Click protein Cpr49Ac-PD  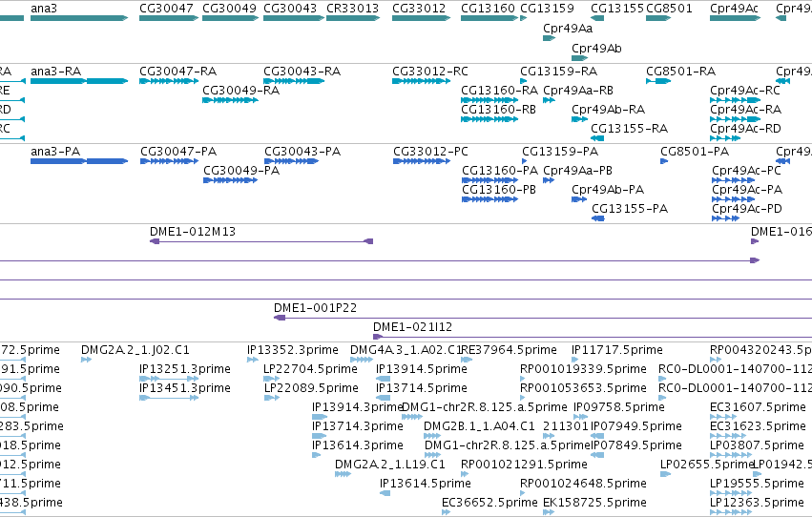pyautogui.click(x=725, y=218)
